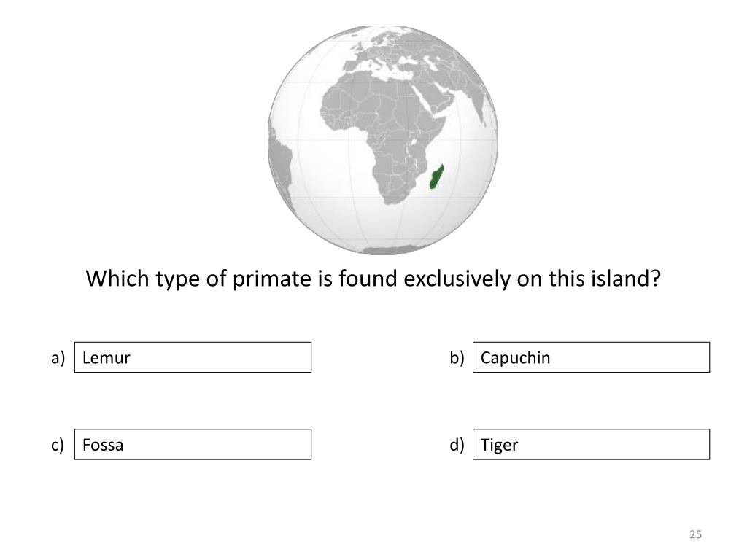
Task: Click the "c)" option label
Action: coord(57,445)
